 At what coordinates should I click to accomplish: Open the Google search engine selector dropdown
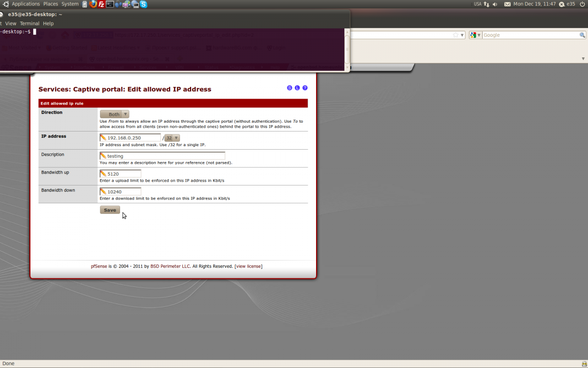point(476,35)
